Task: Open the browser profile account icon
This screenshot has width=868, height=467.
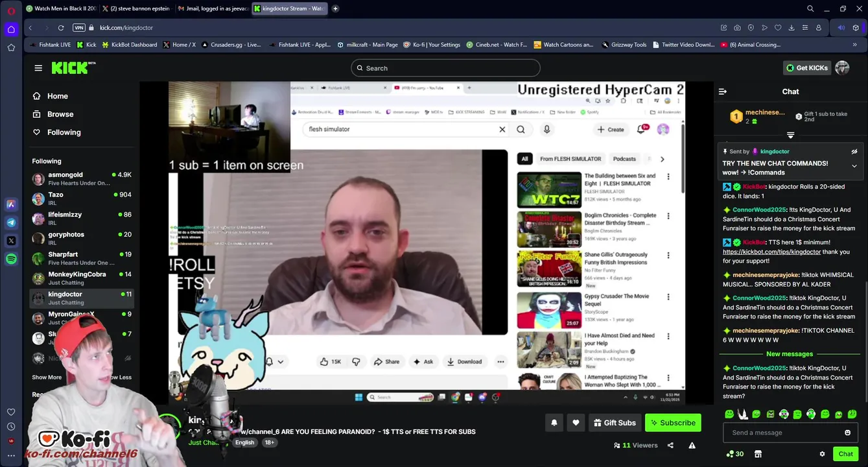Action: coord(819,28)
